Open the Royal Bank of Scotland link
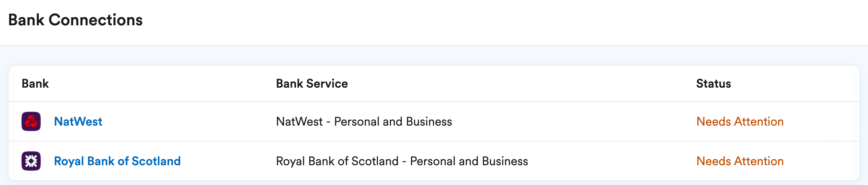The width and height of the screenshot is (868, 185). point(117,161)
